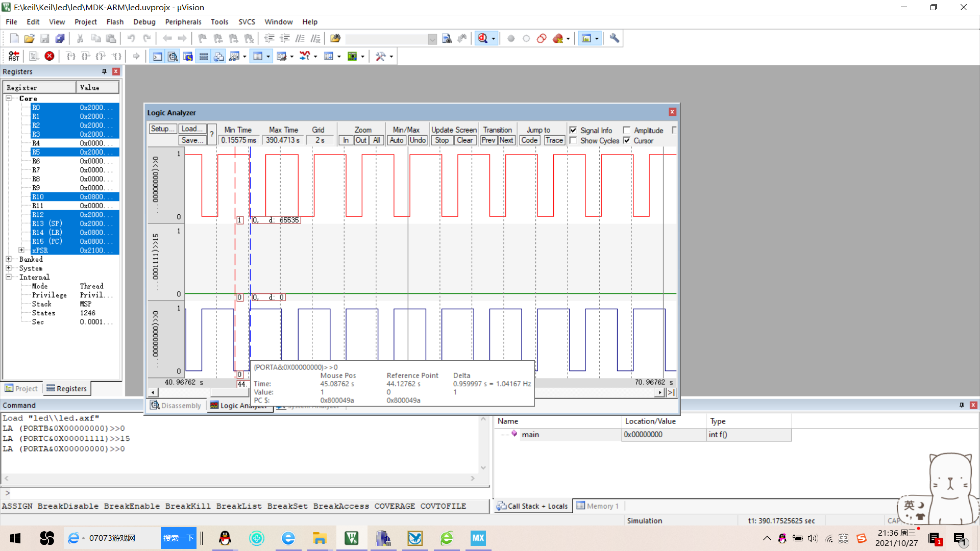Click the Step Over braces icon
Viewport: 980px width, 551px height.
pos(86,56)
